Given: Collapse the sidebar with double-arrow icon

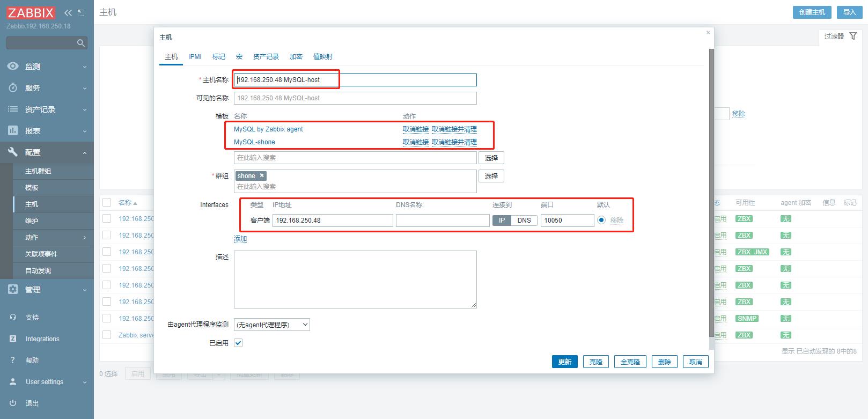Looking at the screenshot, I should [68, 13].
